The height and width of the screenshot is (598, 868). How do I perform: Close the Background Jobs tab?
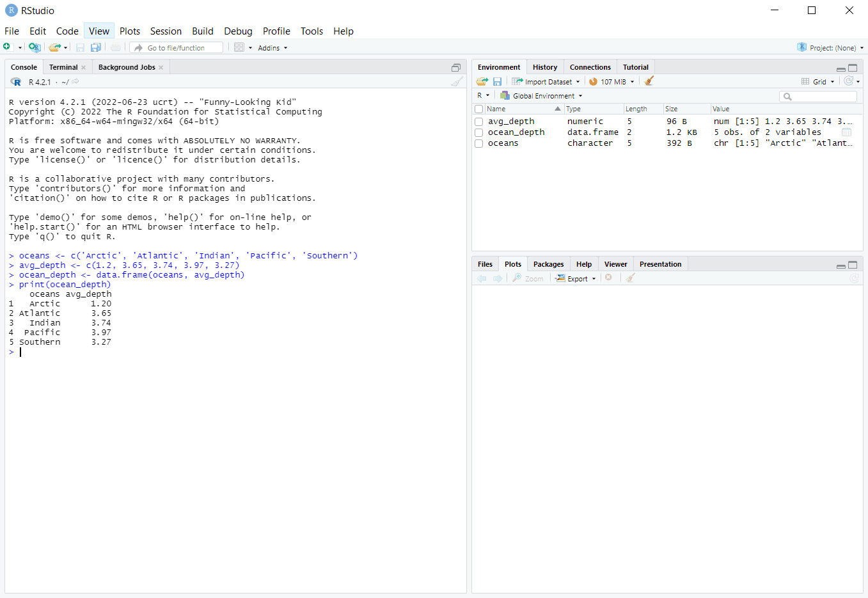pyautogui.click(x=161, y=68)
